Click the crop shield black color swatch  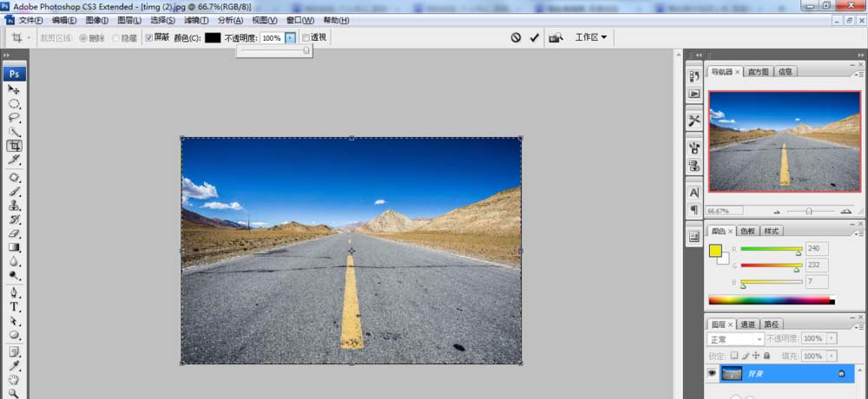[x=213, y=37]
